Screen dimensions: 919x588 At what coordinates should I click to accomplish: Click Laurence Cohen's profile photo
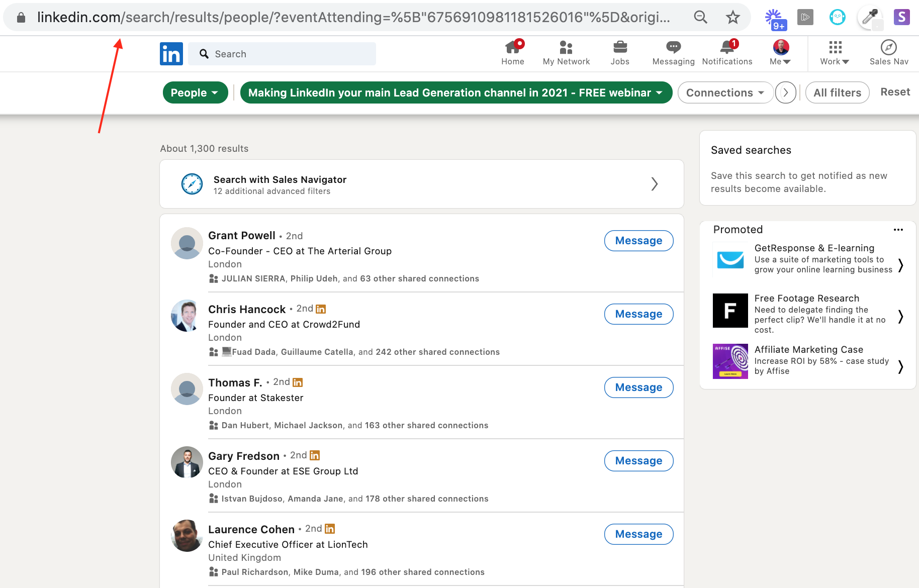point(187,536)
